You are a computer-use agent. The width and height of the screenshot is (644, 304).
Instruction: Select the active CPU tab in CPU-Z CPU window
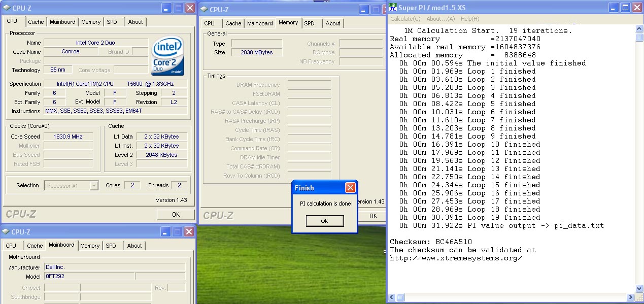[12, 21]
